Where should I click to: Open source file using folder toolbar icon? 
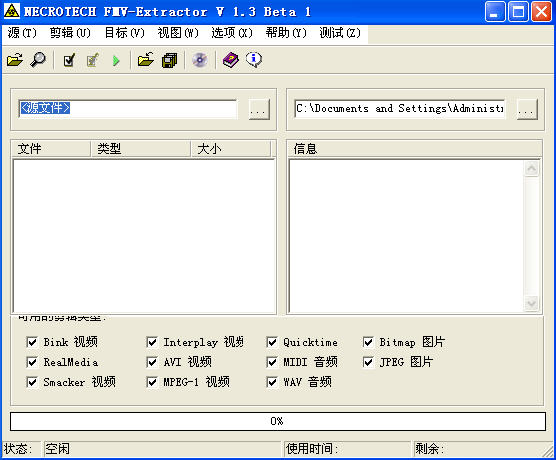[15, 60]
